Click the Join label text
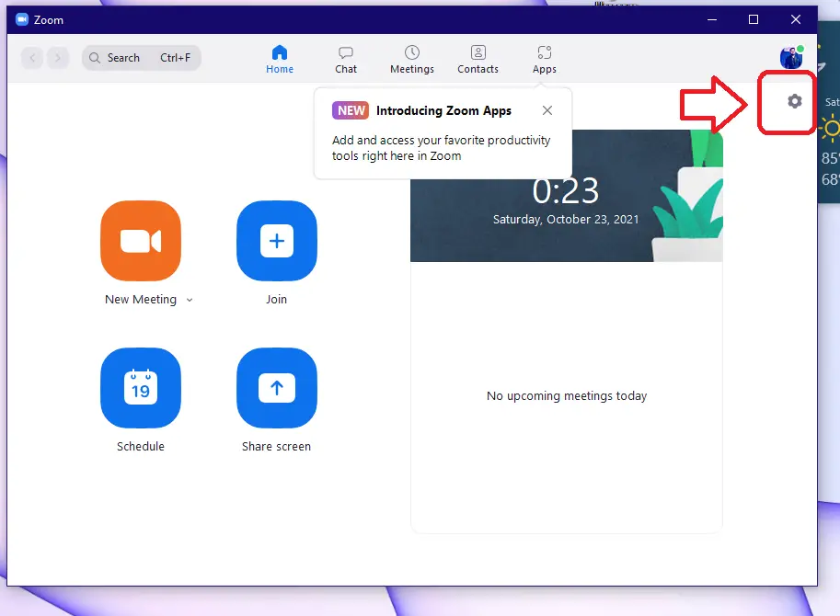 (x=276, y=299)
